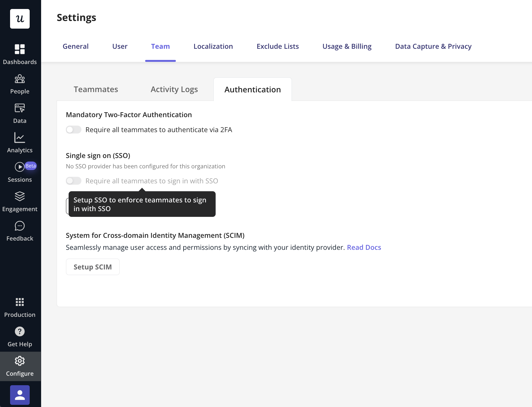Image resolution: width=532 pixels, height=407 pixels.
Task: Click the user profile avatar icon
Action: tap(20, 395)
